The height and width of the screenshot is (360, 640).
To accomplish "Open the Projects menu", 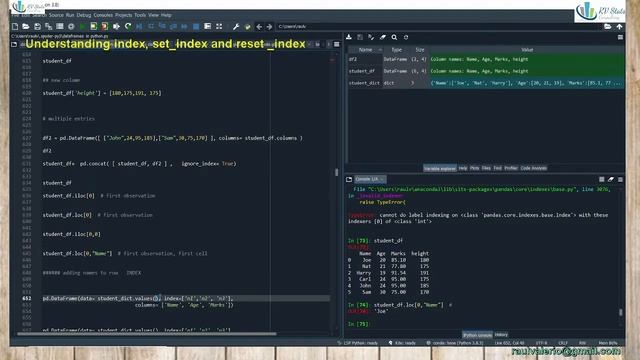I will pos(123,15).
